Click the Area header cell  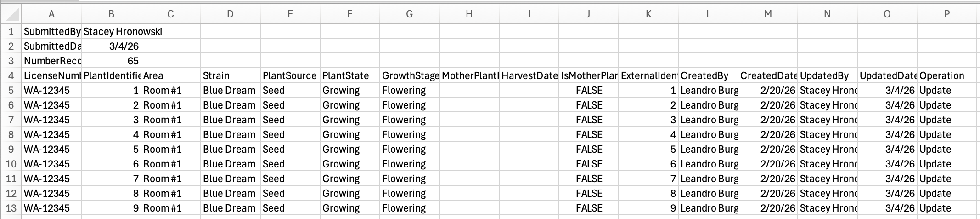tap(170, 76)
